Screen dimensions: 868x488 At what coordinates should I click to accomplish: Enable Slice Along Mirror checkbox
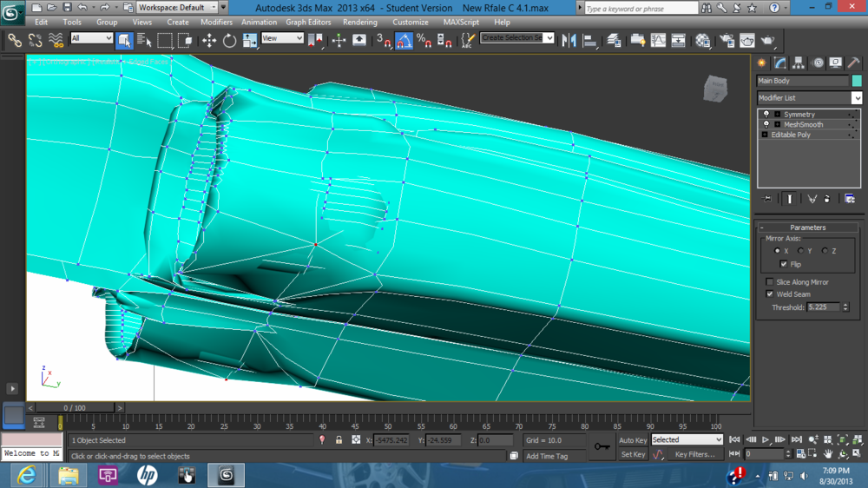tap(770, 282)
